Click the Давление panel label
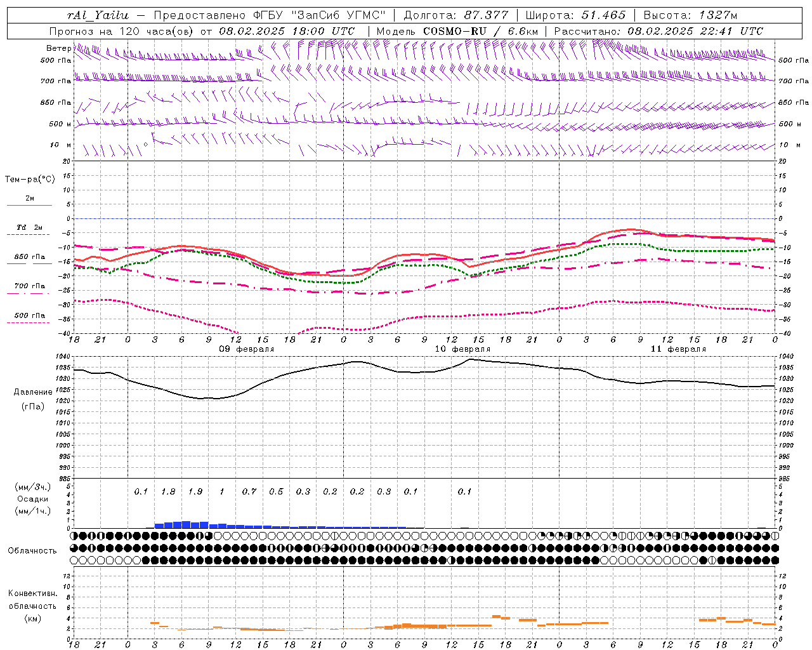 click(x=33, y=392)
